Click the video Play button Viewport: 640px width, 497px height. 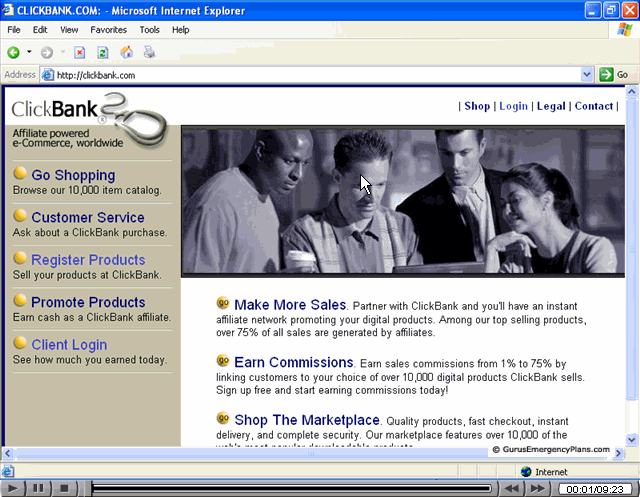[13, 488]
